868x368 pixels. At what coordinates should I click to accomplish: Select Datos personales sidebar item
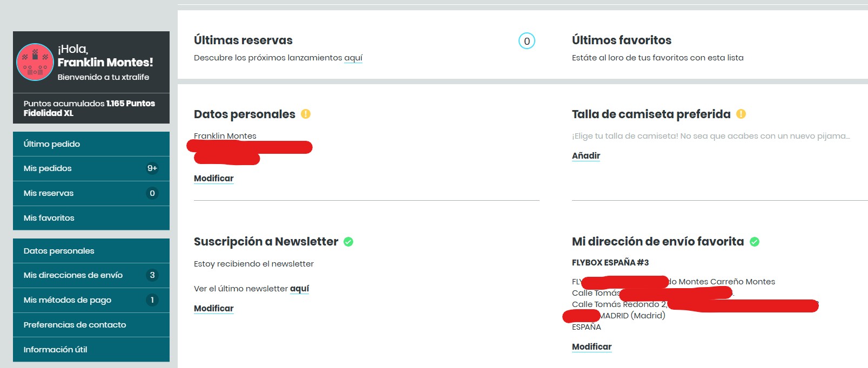tap(59, 251)
